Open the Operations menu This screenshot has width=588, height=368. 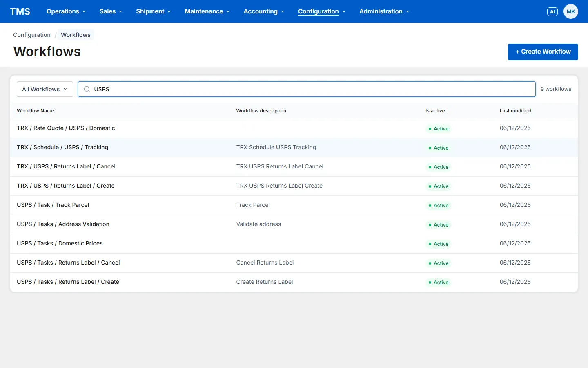click(x=66, y=11)
